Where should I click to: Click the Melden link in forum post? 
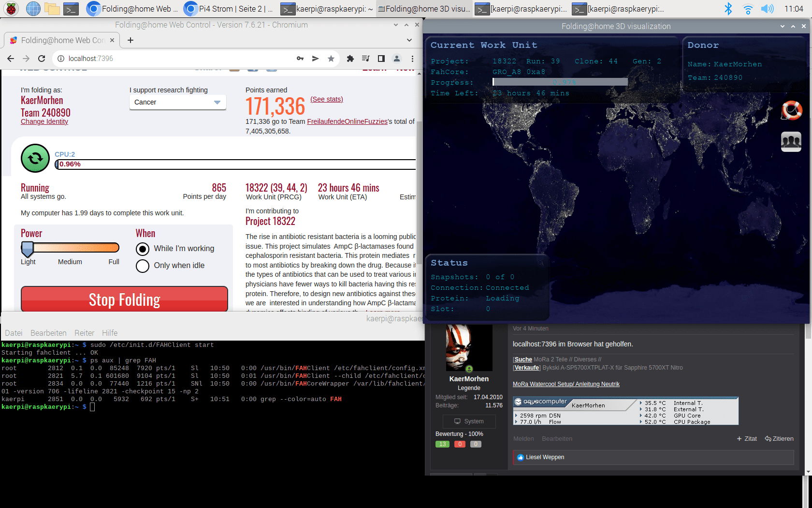click(523, 439)
